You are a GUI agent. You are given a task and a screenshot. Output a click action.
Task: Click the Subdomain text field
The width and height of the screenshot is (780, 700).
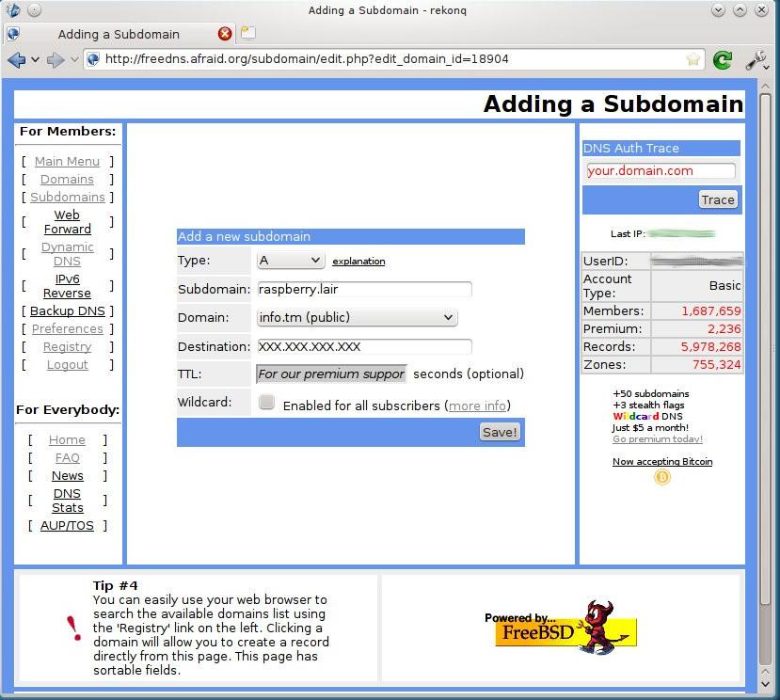[x=363, y=290]
